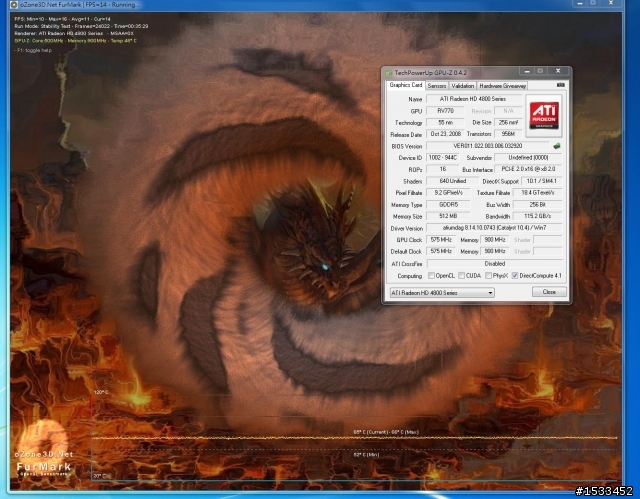Uncheck the DirectCompute 4.1 checkbox
This screenshot has height=499, width=640.
point(515,276)
